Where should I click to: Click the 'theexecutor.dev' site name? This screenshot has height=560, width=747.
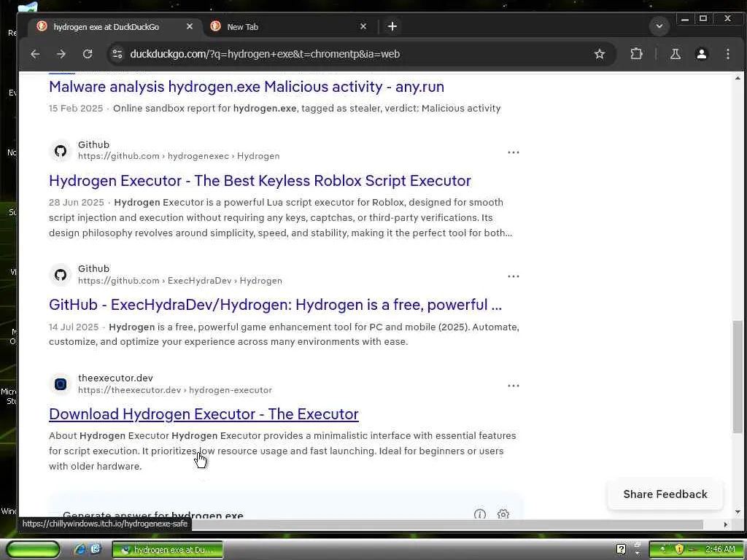coord(115,378)
